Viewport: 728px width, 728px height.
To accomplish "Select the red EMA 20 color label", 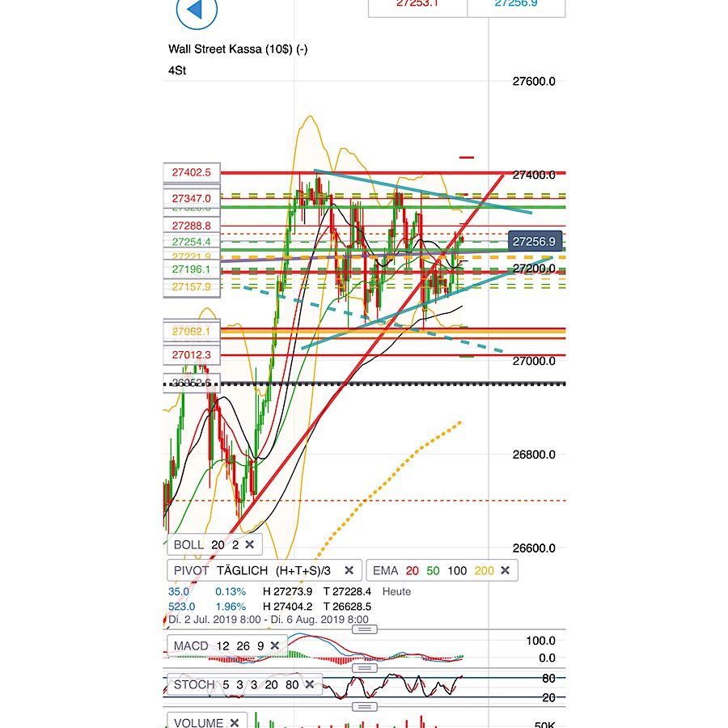I will coord(413,570).
